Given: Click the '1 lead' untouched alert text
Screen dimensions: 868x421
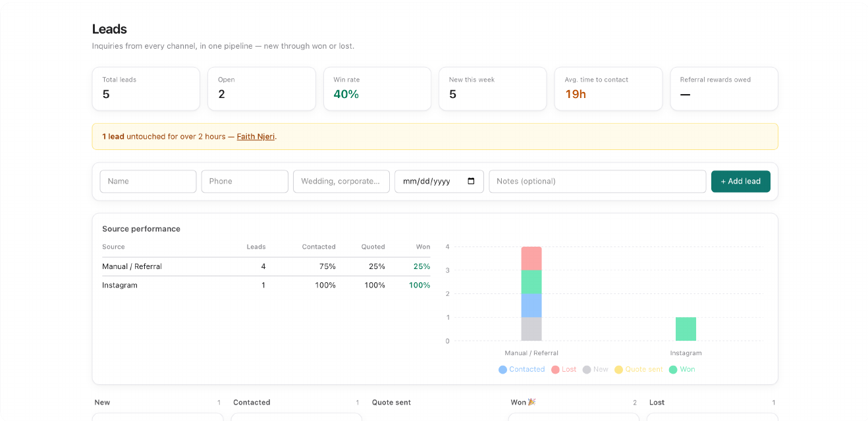Looking at the screenshot, I should 113,137.
